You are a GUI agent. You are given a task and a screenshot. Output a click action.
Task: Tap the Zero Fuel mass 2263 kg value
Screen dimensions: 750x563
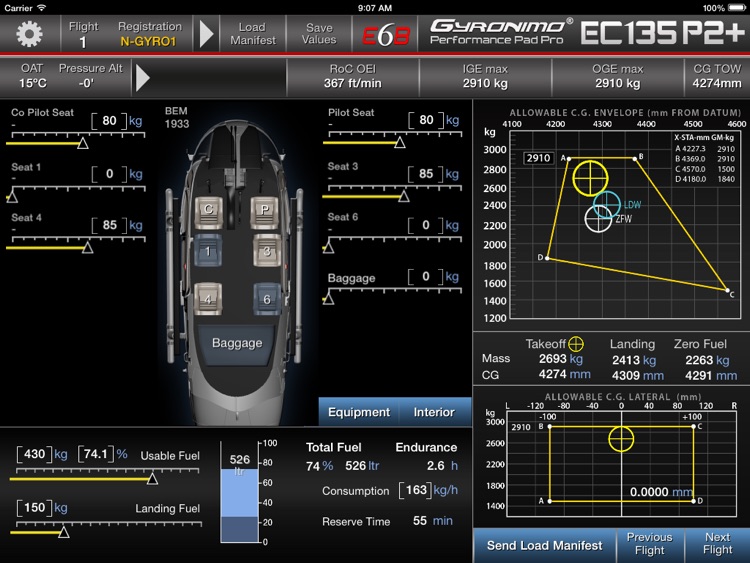[x=707, y=360]
